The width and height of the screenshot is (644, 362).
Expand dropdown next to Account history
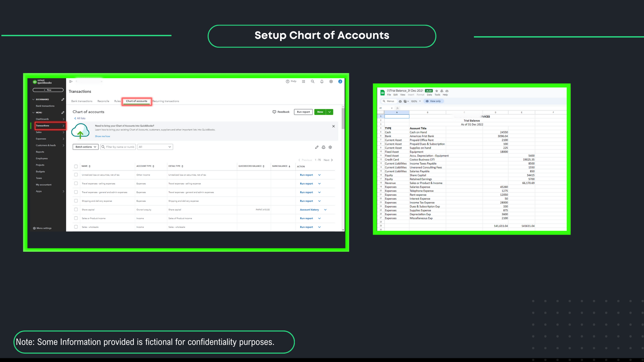(325, 210)
